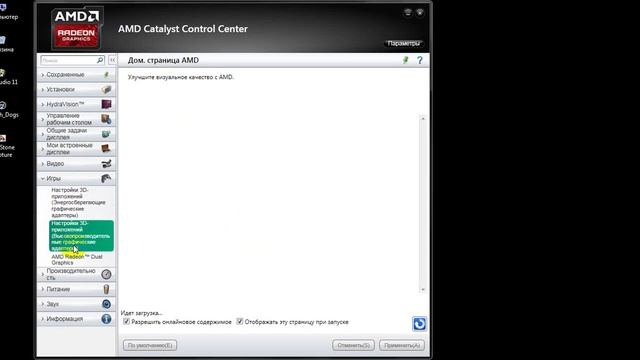The width and height of the screenshot is (640, 360).
Task: Toggle Отображать эту страницу при запуске checkbox
Action: 240,322
